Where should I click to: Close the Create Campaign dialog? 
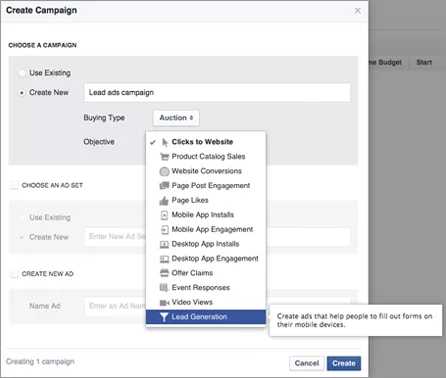[358, 11]
